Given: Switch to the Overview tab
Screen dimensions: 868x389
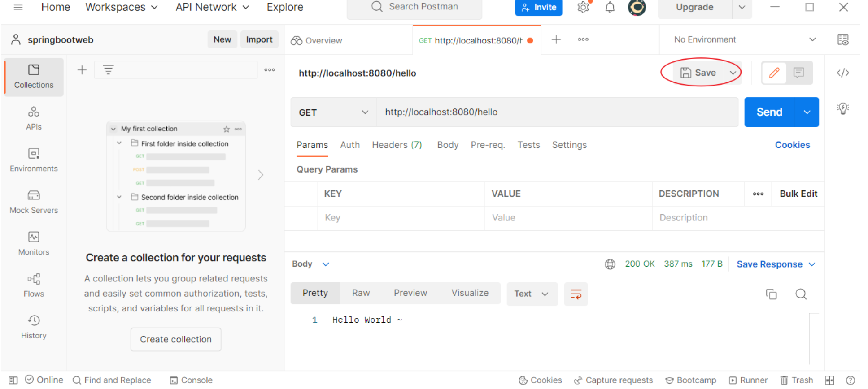Looking at the screenshot, I should coord(316,40).
